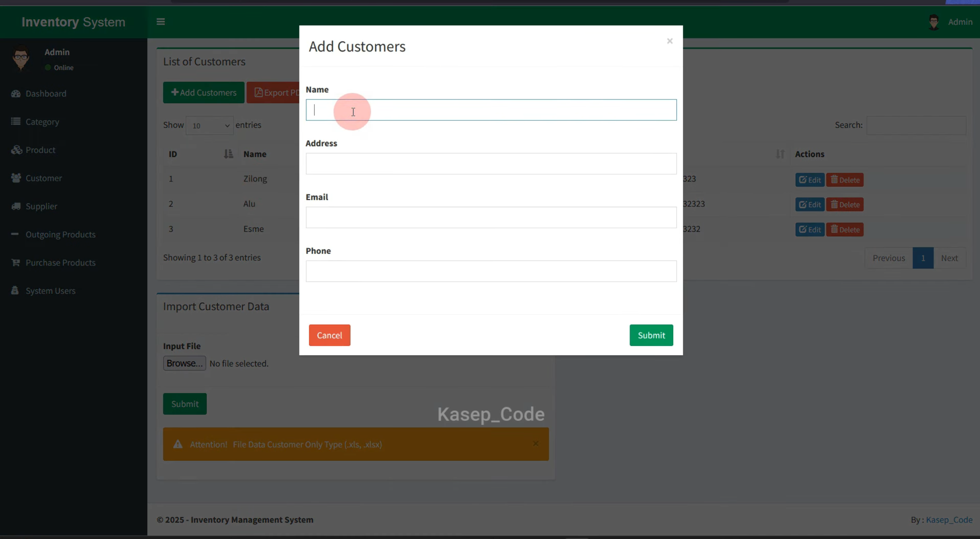Viewport: 980px width, 539px height.
Task: Toggle the hamburger sidebar menu icon
Action: pyautogui.click(x=161, y=21)
